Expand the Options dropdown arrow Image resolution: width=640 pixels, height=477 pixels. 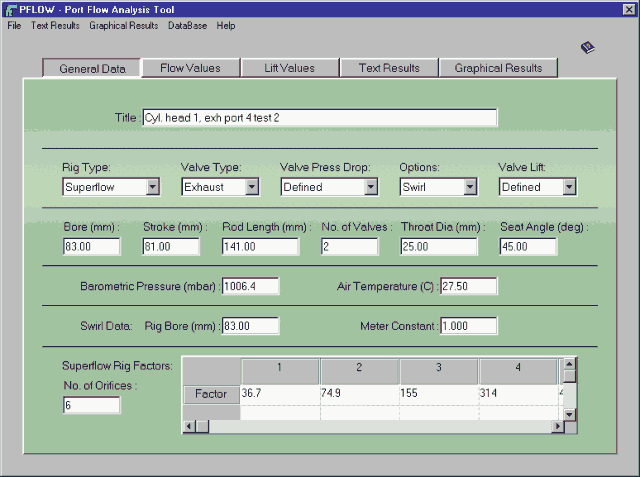click(x=470, y=187)
